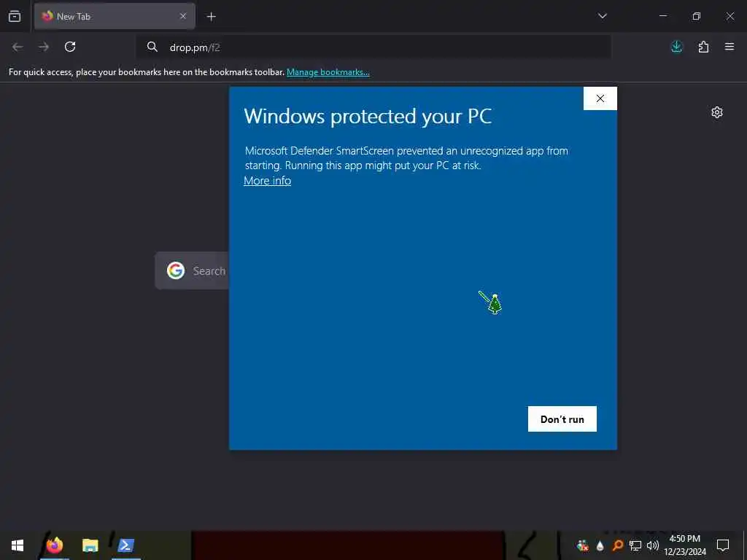Screen dimensions: 747x560
Task: Click the Don't run button
Action: [562, 419]
